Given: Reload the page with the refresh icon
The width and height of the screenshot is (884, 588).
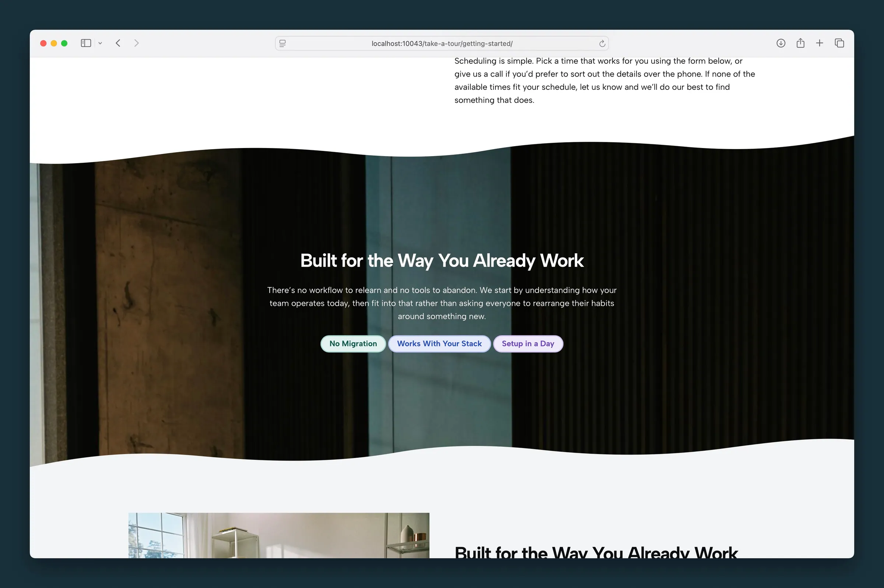Looking at the screenshot, I should pyautogui.click(x=602, y=43).
